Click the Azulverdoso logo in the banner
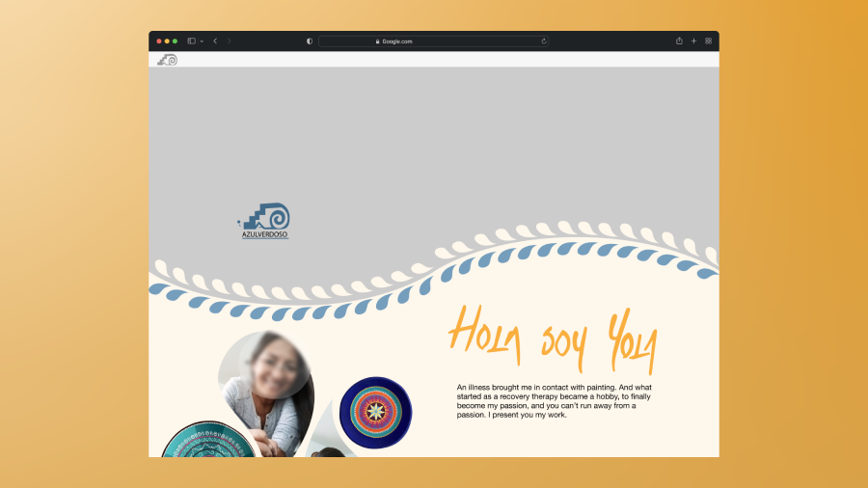Screen dimensions: 868x488 [265, 221]
